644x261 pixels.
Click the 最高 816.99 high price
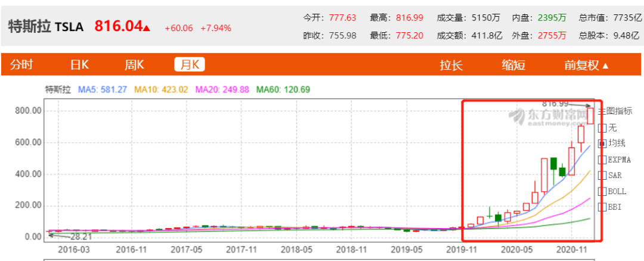pos(397,18)
